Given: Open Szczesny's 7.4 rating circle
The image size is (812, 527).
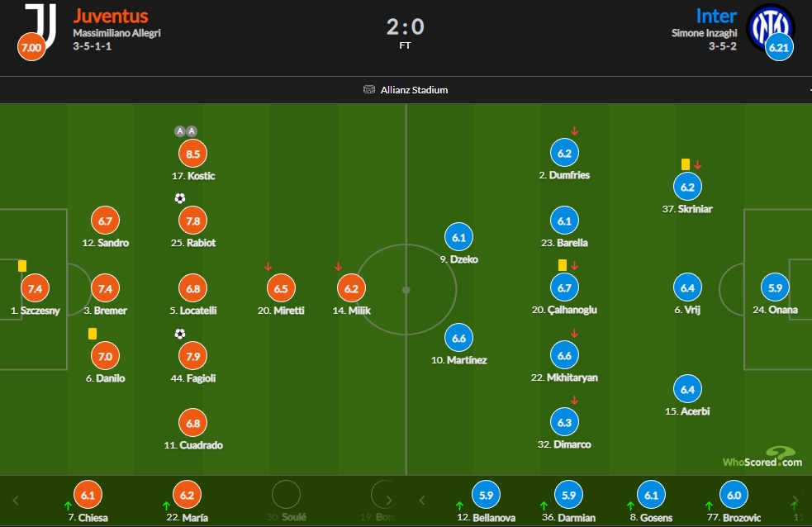Looking at the screenshot, I should [36, 288].
